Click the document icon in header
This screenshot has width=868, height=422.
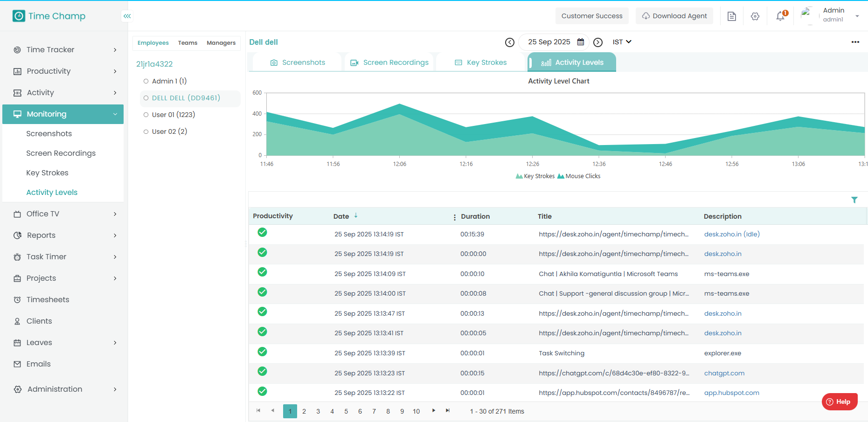pyautogui.click(x=732, y=16)
